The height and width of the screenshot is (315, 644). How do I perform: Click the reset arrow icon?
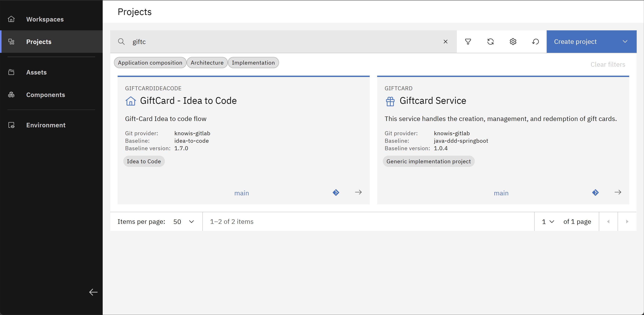point(535,42)
